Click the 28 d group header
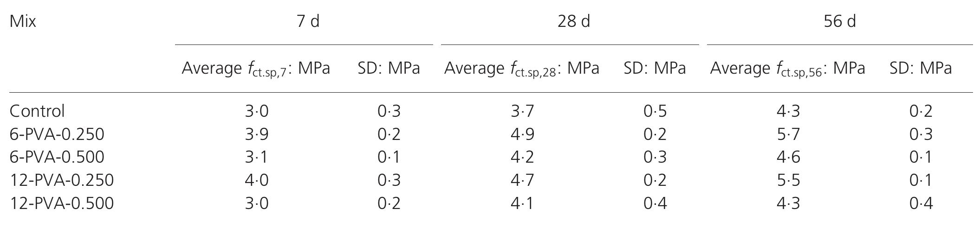This screenshot has height=228, width=980. 574,22
